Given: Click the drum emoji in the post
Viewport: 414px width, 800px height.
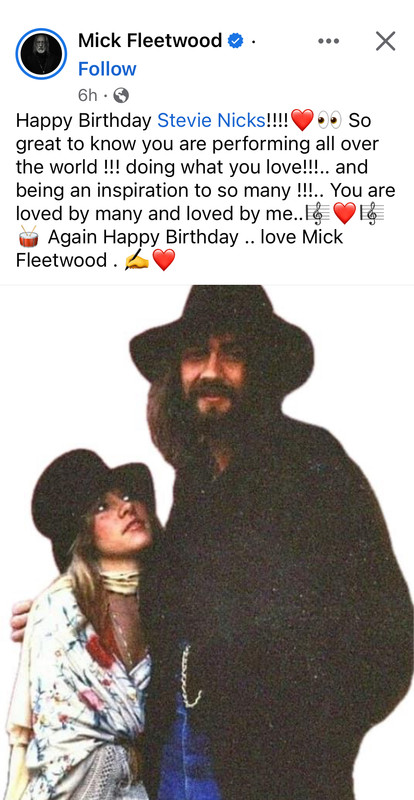Looking at the screenshot, I should tap(29, 237).
